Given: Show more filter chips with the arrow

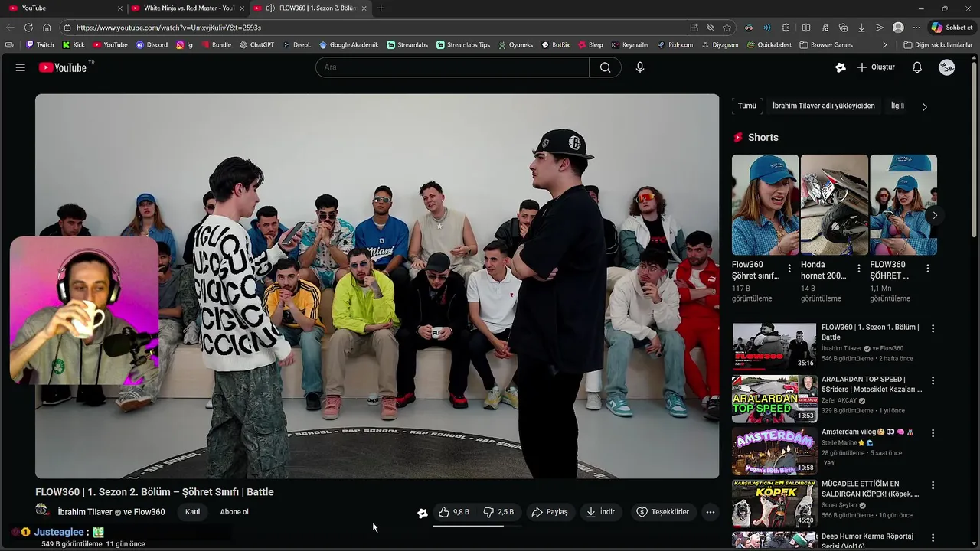Looking at the screenshot, I should point(924,106).
